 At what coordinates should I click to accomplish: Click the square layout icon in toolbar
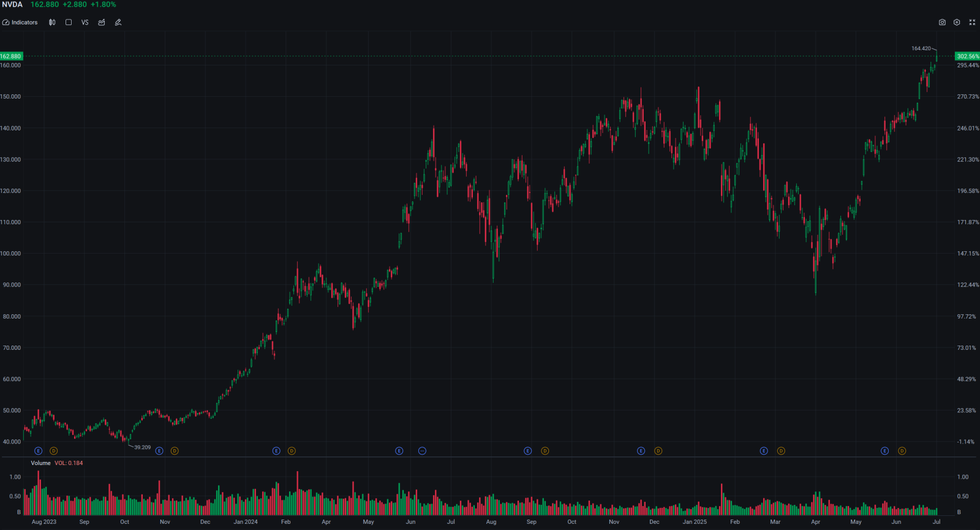pyautogui.click(x=69, y=22)
